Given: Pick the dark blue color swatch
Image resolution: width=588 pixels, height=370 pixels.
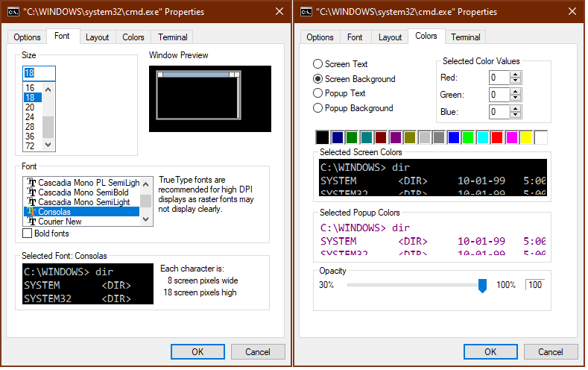Looking at the screenshot, I should pos(338,138).
